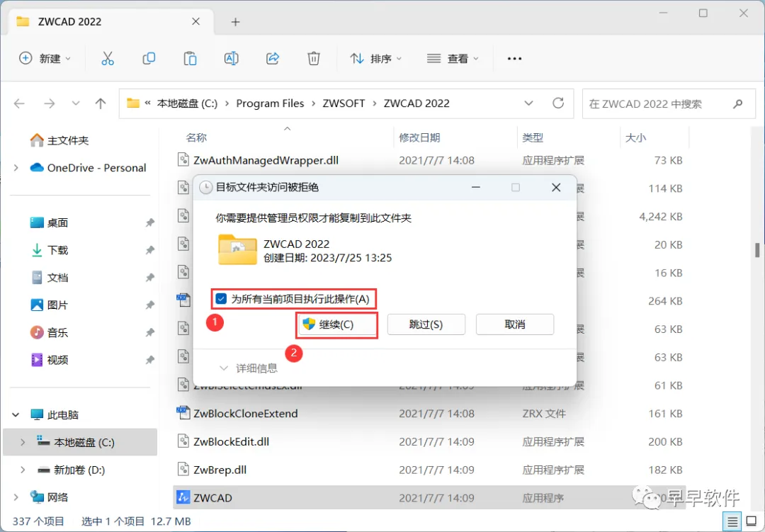Viewport: 765px width, 532px height.
Task: Open the View (查看) dropdown
Action: pos(453,59)
